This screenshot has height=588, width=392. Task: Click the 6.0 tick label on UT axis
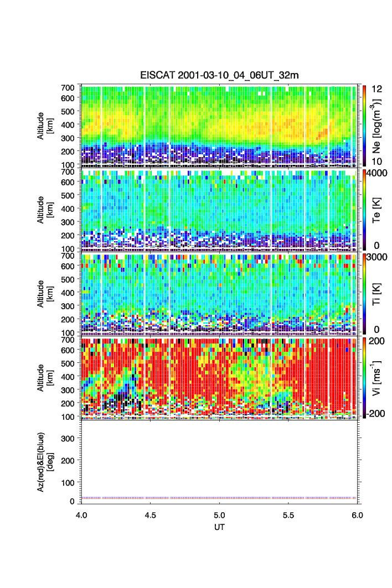coord(357,514)
